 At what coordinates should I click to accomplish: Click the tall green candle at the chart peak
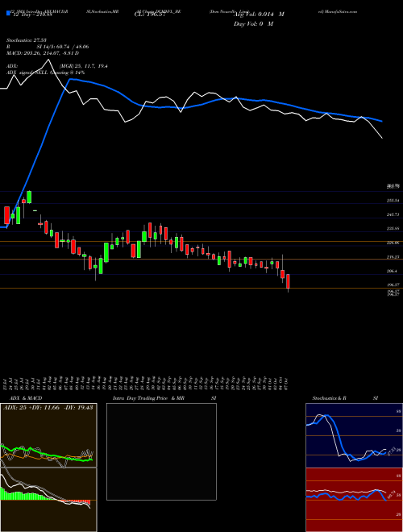[x=29, y=197]
